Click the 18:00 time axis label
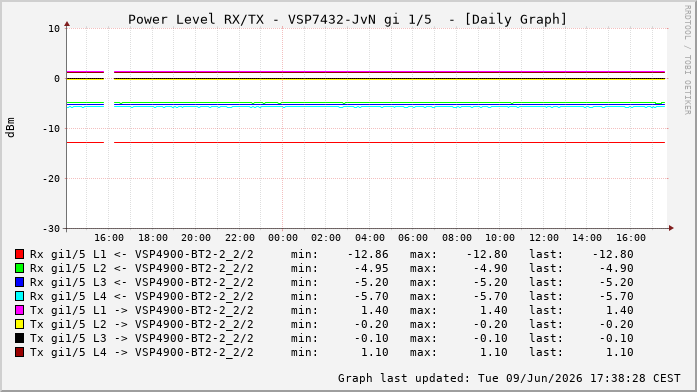Image resolution: width=697 pixels, height=392 pixels. click(x=153, y=238)
